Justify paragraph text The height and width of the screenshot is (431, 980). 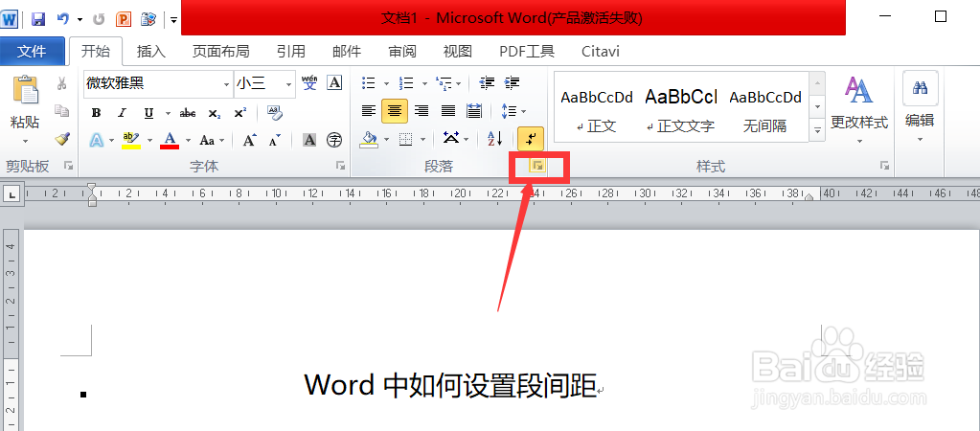coord(448,111)
